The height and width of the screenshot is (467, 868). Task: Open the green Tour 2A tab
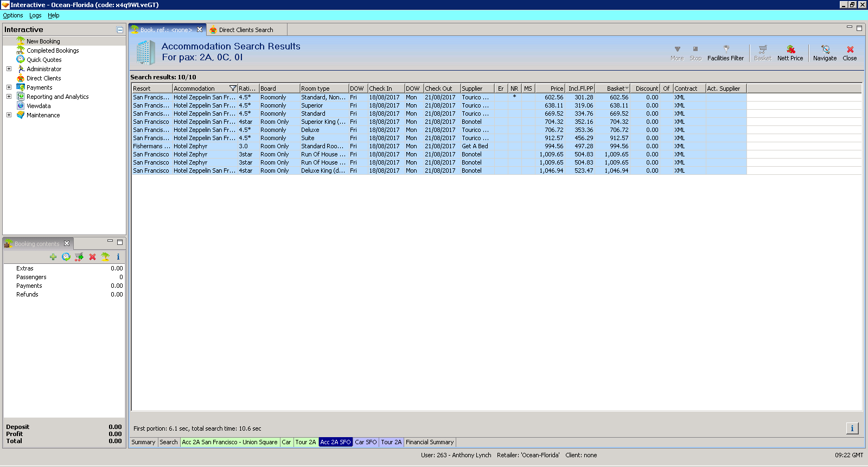pos(305,442)
